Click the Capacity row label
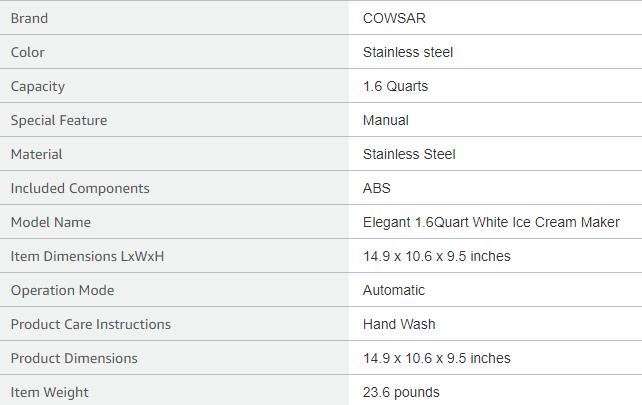The width and height of the screenshot is (642, 405). coord(38,86)
